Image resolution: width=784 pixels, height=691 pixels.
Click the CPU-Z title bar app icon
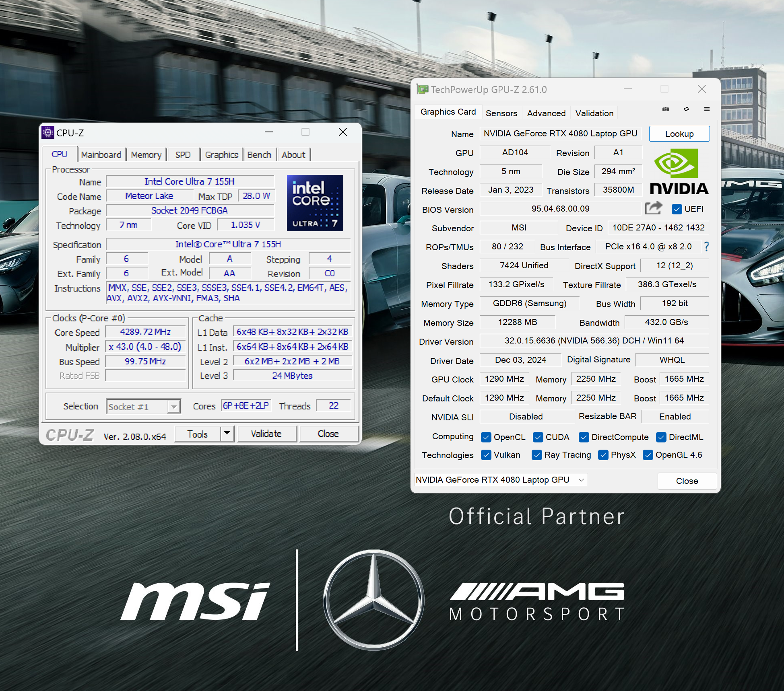coord(48,132)
